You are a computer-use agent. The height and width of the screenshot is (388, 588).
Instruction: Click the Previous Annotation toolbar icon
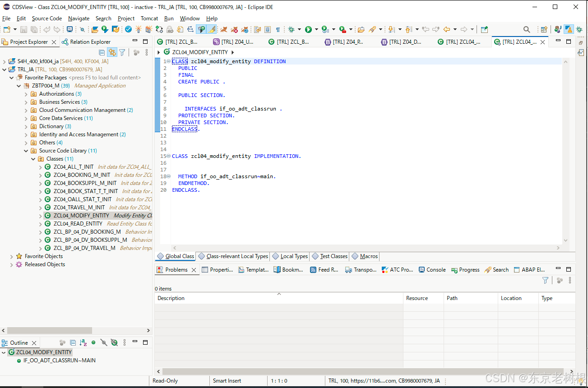coord(408,29)
